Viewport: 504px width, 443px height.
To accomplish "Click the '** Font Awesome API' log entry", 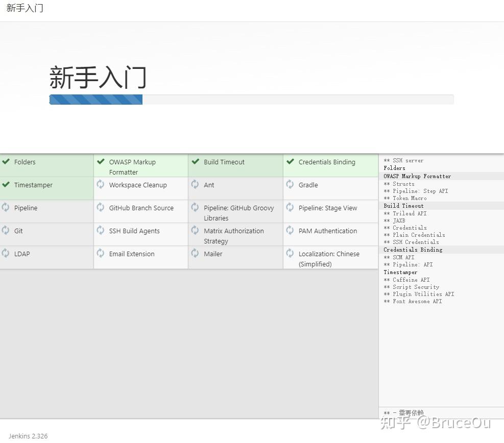I will tap(413, 301).
